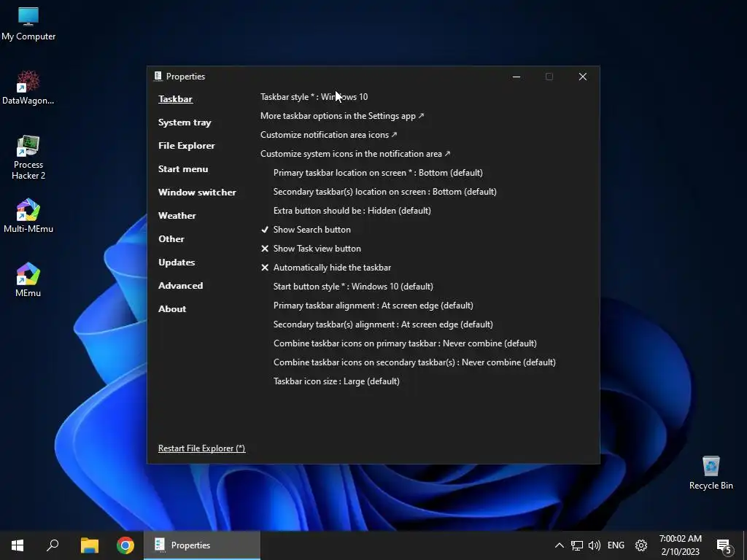Open the Recycle Bin
Image resolution: width=747 pixels, height=560 pixels.
pyautogui.click(x=711, y=472)
